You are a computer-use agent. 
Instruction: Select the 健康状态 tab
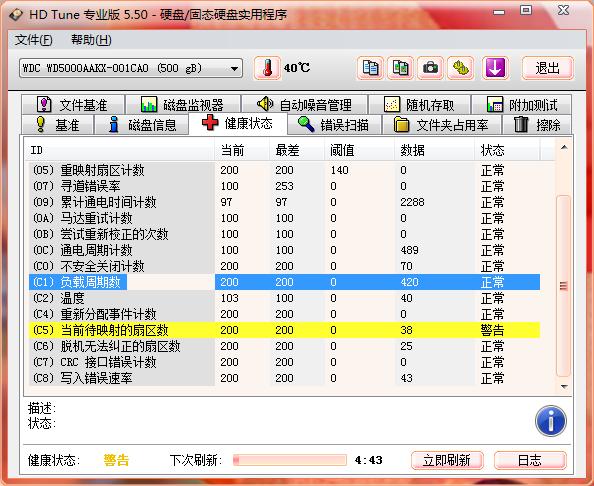coord(238,123)
